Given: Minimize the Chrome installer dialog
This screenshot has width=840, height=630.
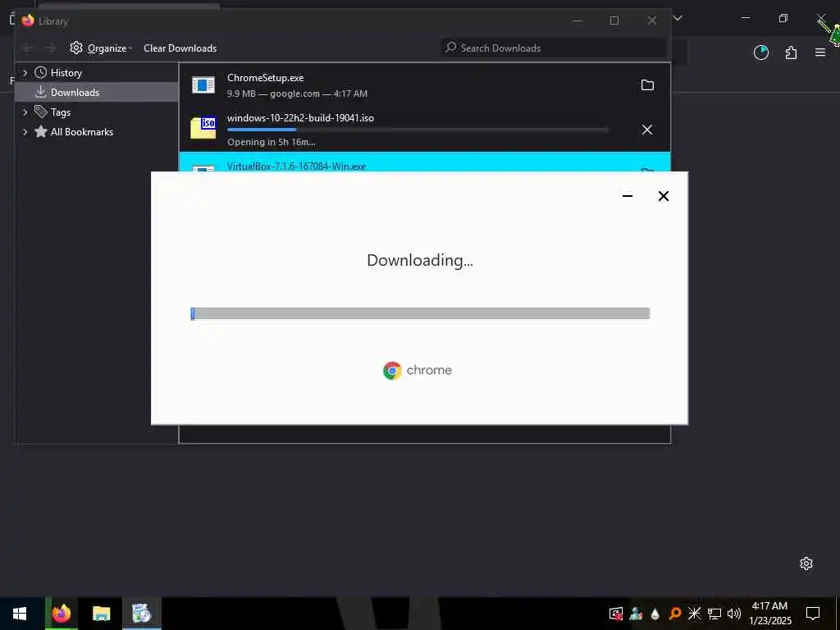Looking at the screenshot, I should tap(628, 196).
